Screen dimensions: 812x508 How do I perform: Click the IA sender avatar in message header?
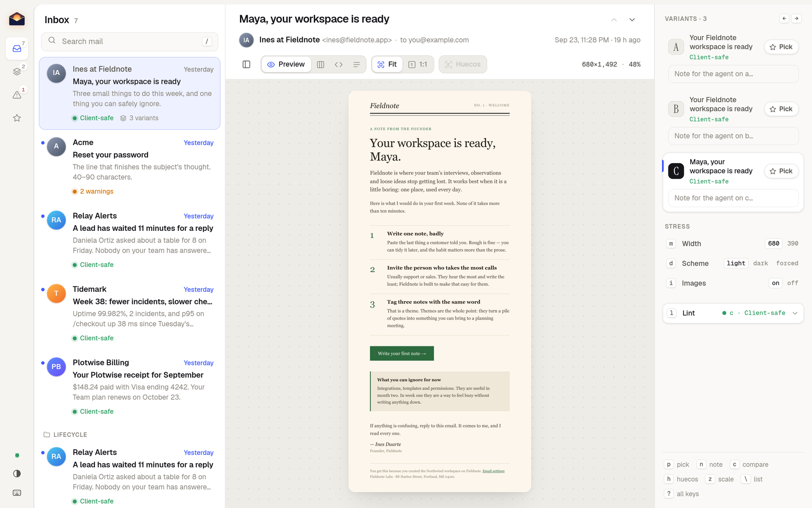246,40
